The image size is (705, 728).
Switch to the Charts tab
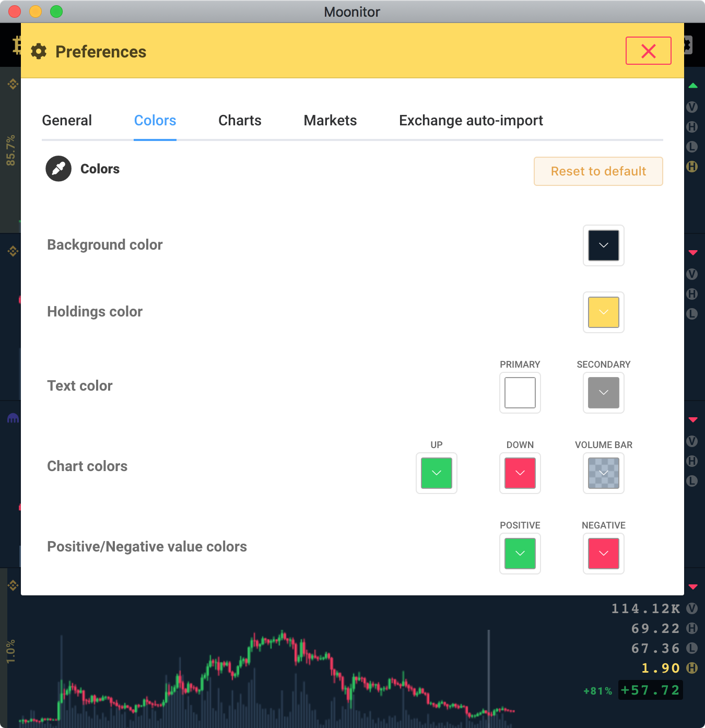[x=240, y=121]
